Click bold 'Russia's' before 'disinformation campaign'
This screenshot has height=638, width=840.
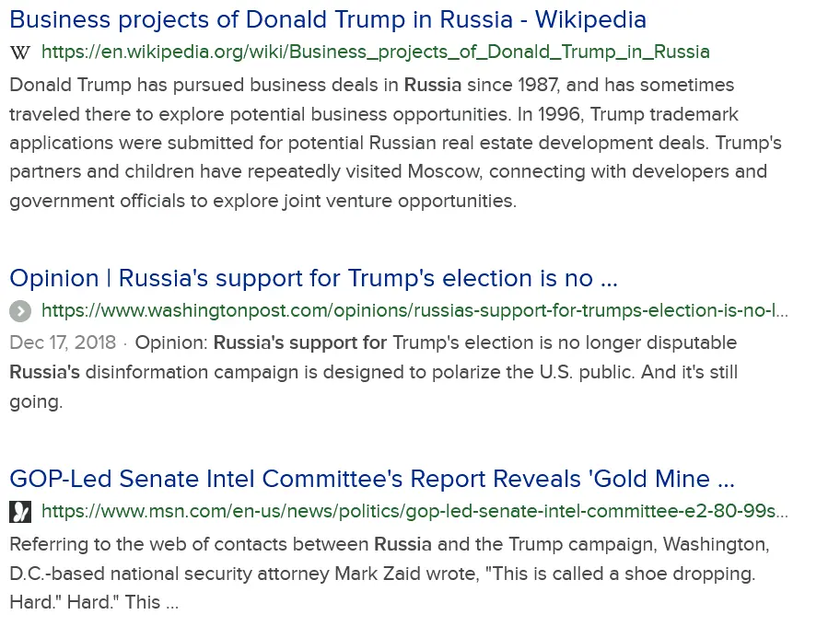(45, 373)
